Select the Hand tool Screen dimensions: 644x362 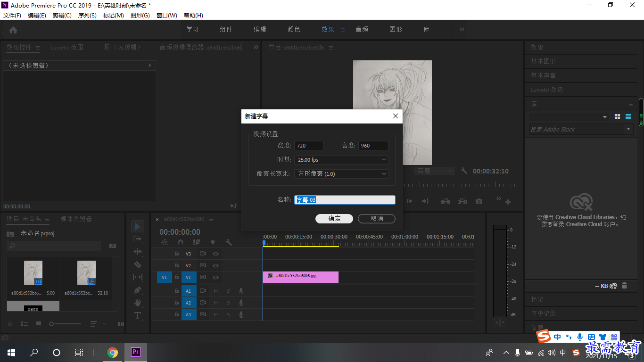coord(138,303)
